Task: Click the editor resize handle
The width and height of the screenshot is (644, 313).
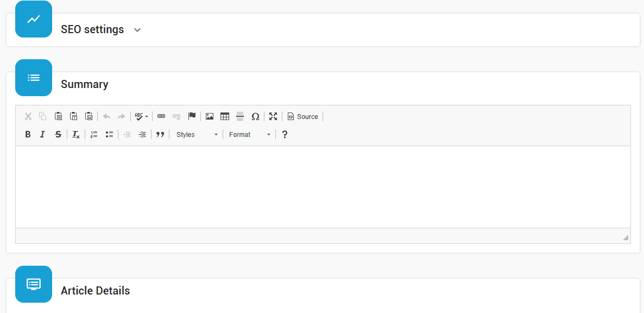Action: point(626,238)
